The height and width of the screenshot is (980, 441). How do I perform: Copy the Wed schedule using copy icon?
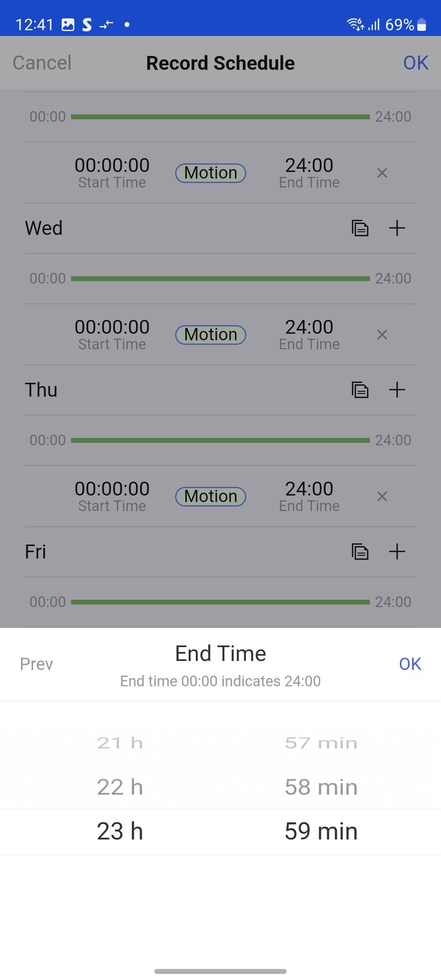360,228
